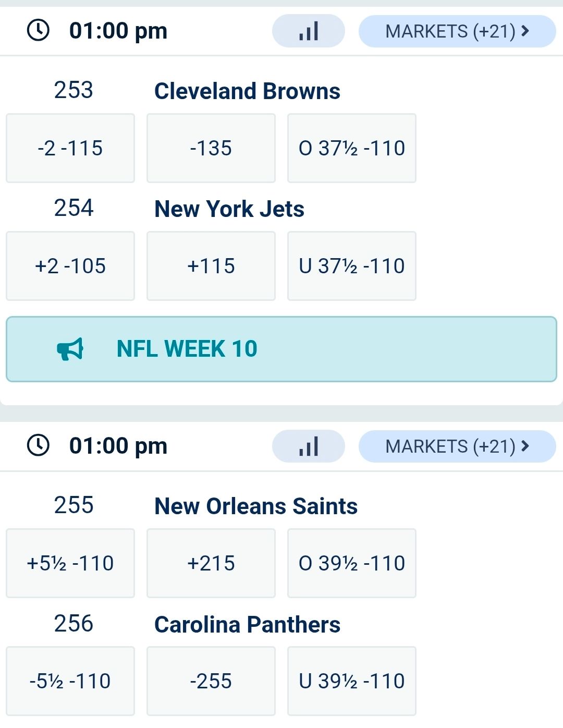
Task: Select Cleveland Browns -2 -115 spread
Action: pos(70,148)
